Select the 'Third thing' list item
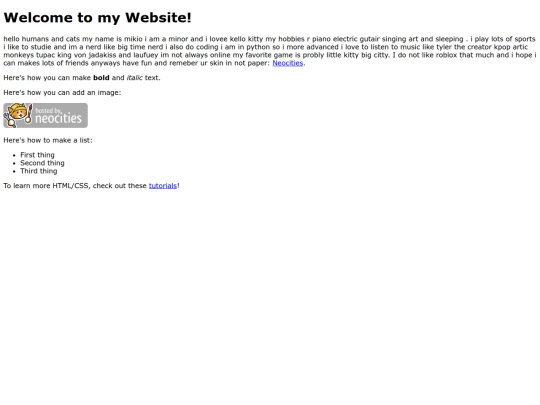 pyautogui.click(x=39, y=171)
